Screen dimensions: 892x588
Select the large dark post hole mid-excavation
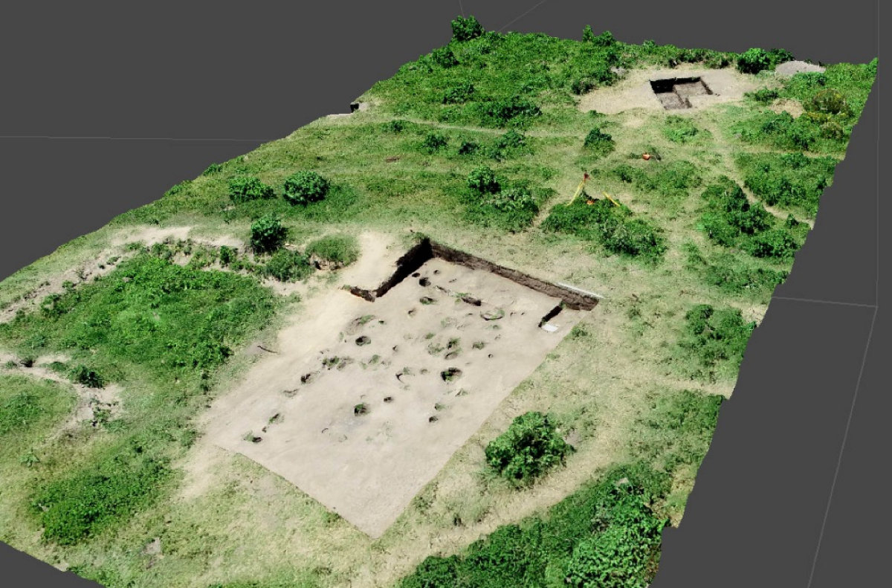click(450, 374)
